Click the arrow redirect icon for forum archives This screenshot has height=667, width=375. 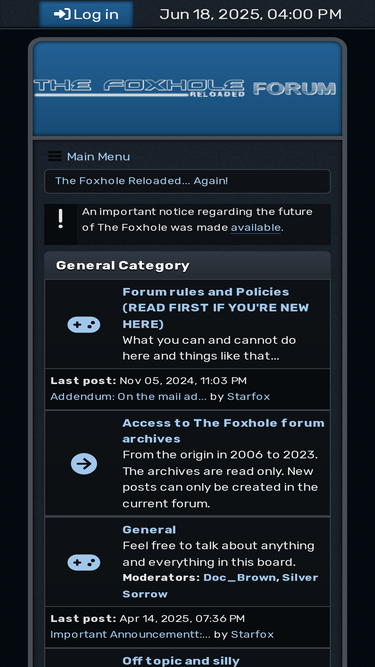[84, 464]
